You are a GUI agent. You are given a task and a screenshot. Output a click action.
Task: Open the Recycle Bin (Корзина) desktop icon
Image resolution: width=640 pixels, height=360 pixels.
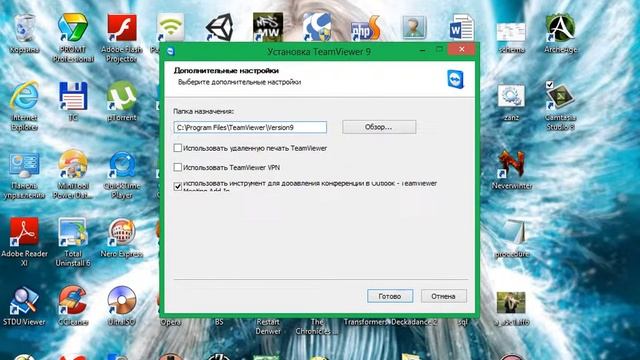point(24,29)
